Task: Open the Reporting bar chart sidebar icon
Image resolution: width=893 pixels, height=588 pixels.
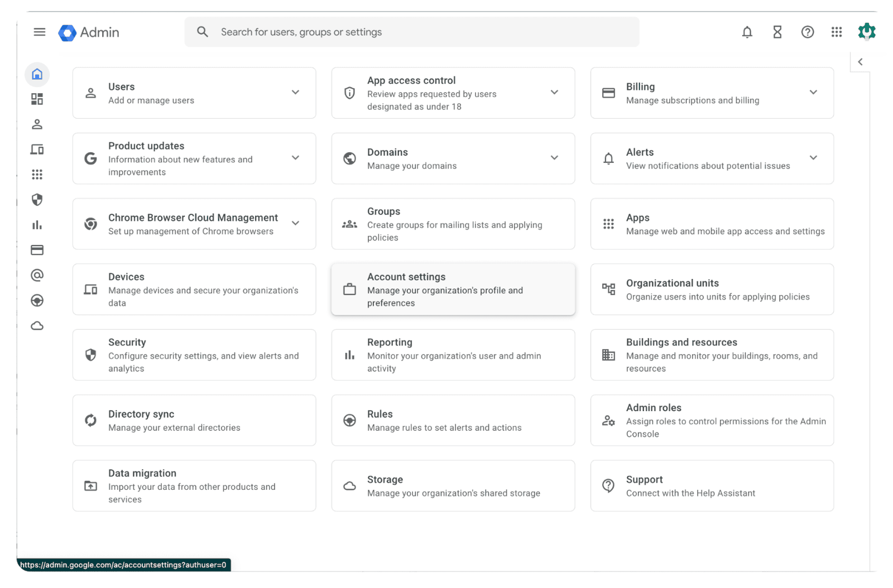Action: click(x=37, y=225)
